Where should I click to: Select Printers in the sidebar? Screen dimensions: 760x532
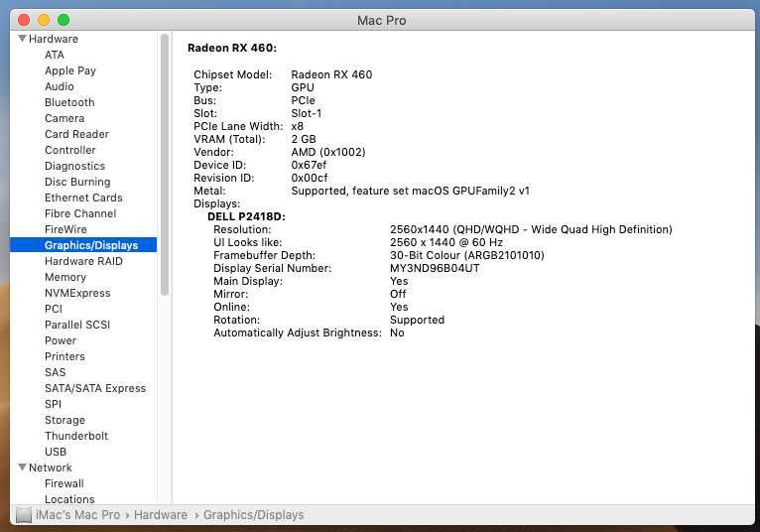click(64, 356)
